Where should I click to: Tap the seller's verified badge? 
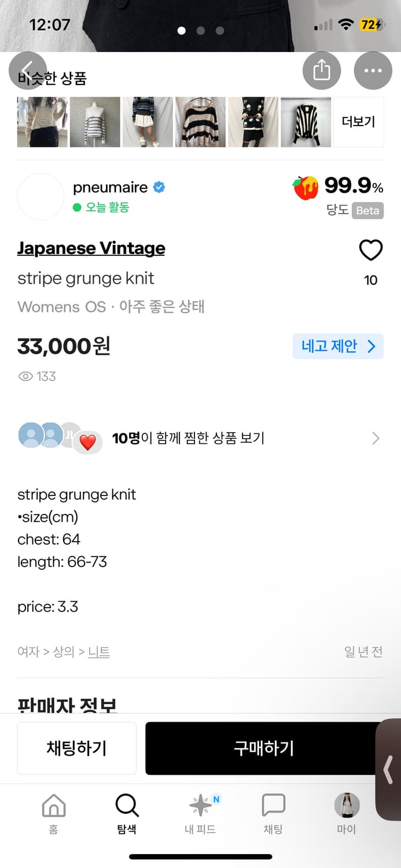pos(159,187)
